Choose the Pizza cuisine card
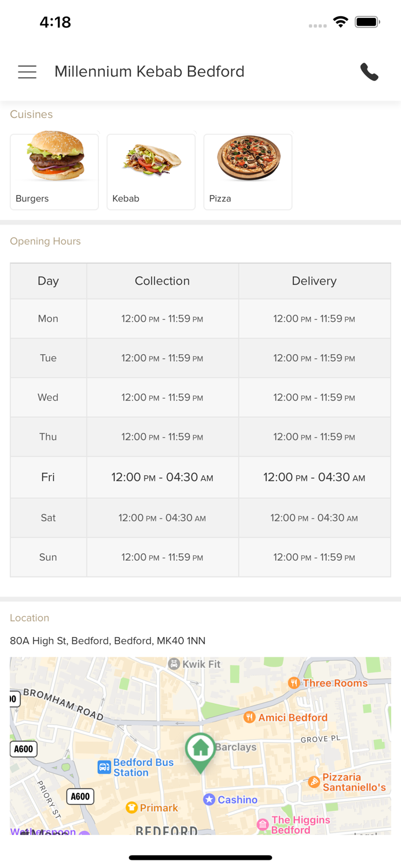The image size is (401, 868). click(x=248, y=171)
